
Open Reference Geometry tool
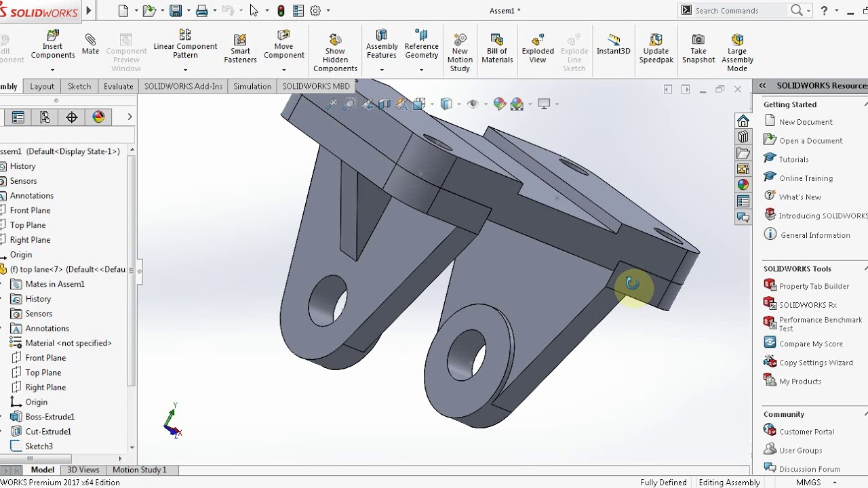point(421,44)
